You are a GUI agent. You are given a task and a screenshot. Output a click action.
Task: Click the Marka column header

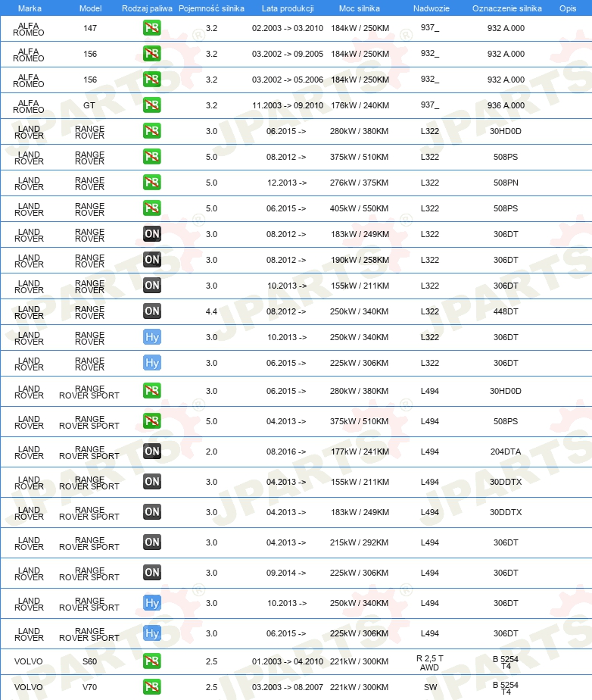pyautogui.click(x=30, y=8)
